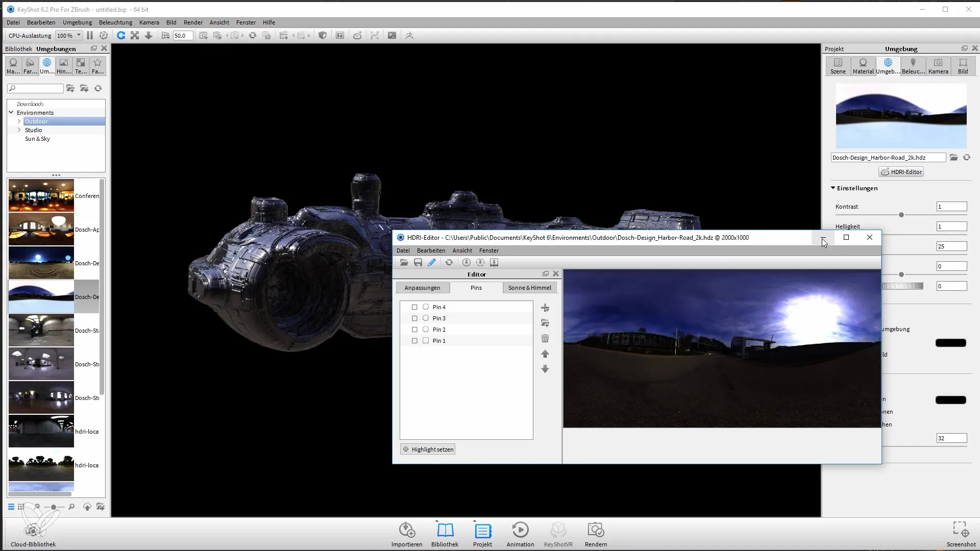Click Highlight setzen button
This screenshot has height=551, width=980.
coord(427,449)
